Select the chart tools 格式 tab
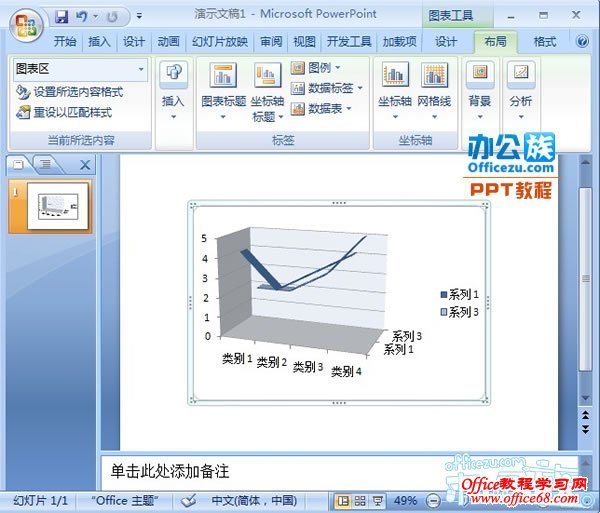600x513 pixels. (545, 41)
